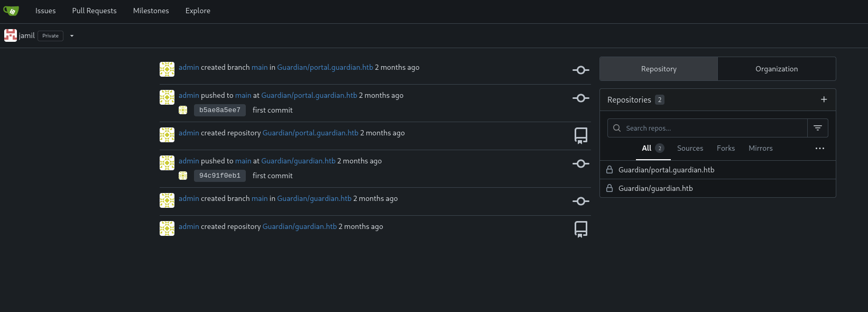Select the Mirrors repositories tab
The image size is (868, 312).
[760, 149]
